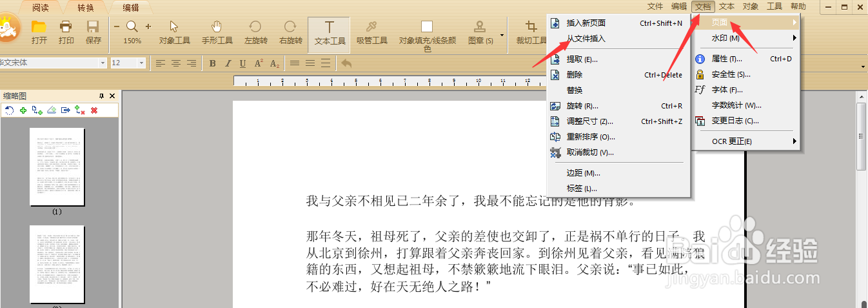This screenshot has height=308, width=868.
Task: Pin the 缩略图 thumbnail panel
Action: pyautogui.click(x=101, y=96)
